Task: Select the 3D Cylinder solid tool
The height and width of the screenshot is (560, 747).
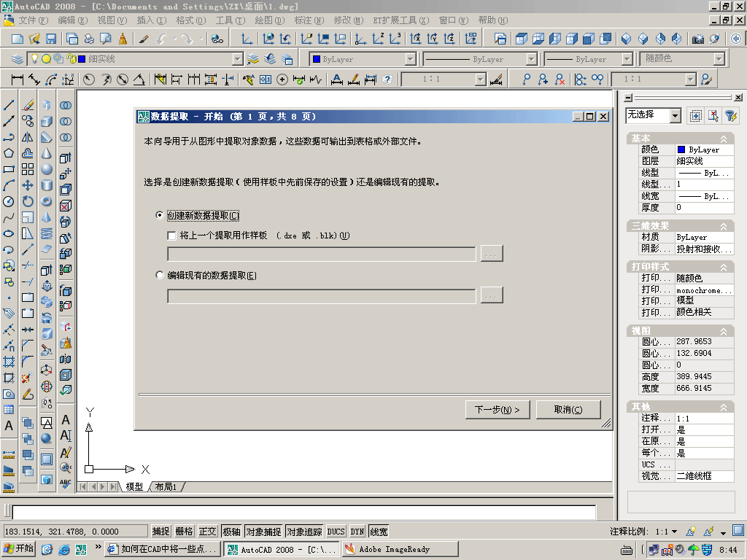Action: pos(47,186)
